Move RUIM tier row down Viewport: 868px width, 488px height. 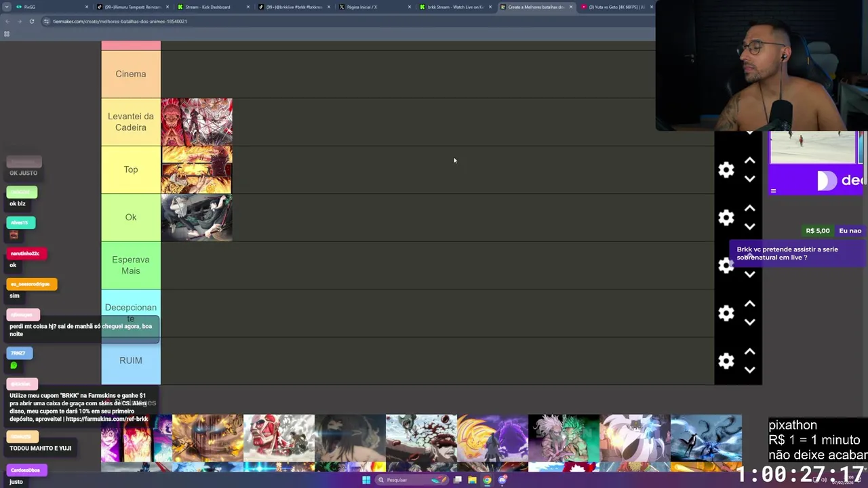749,369
